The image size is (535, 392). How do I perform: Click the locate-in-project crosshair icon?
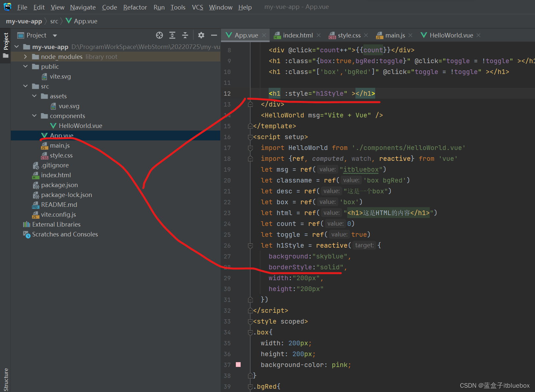point(159,35)
